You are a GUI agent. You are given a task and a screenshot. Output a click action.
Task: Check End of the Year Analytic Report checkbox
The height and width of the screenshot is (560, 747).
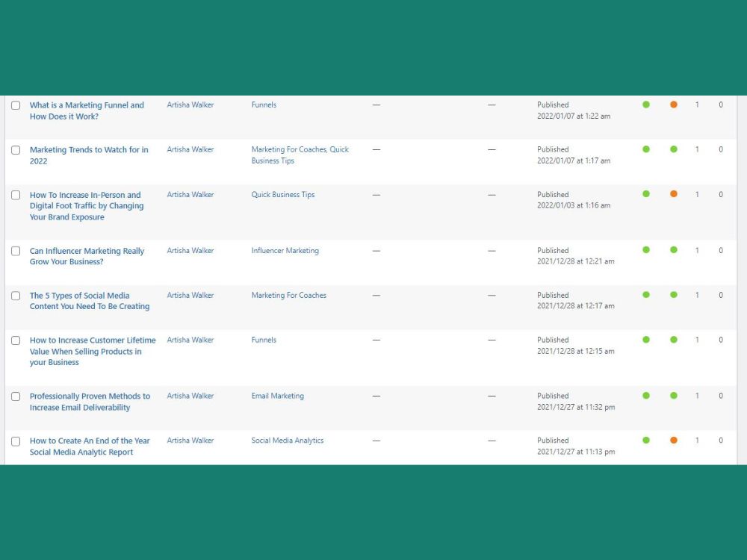coord(16,441)
